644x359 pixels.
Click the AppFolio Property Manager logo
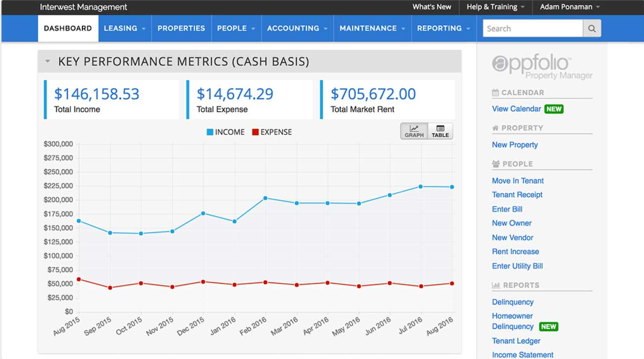click(542, 66)
